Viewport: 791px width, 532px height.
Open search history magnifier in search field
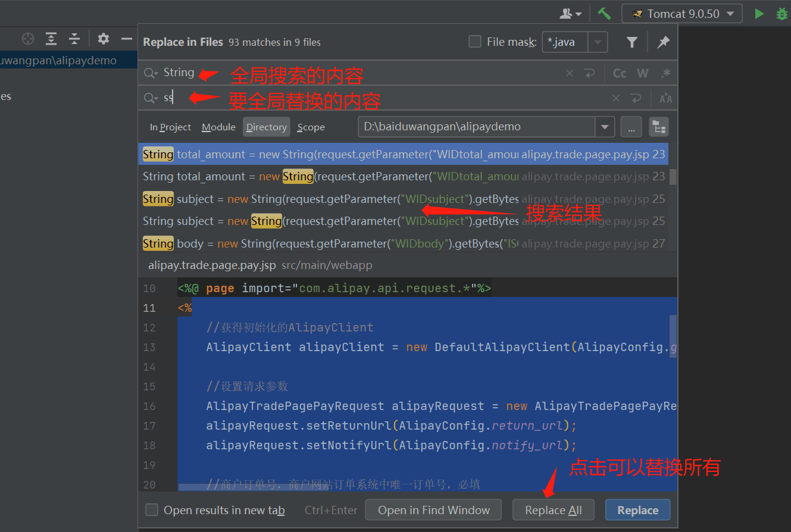pos(151,73)
